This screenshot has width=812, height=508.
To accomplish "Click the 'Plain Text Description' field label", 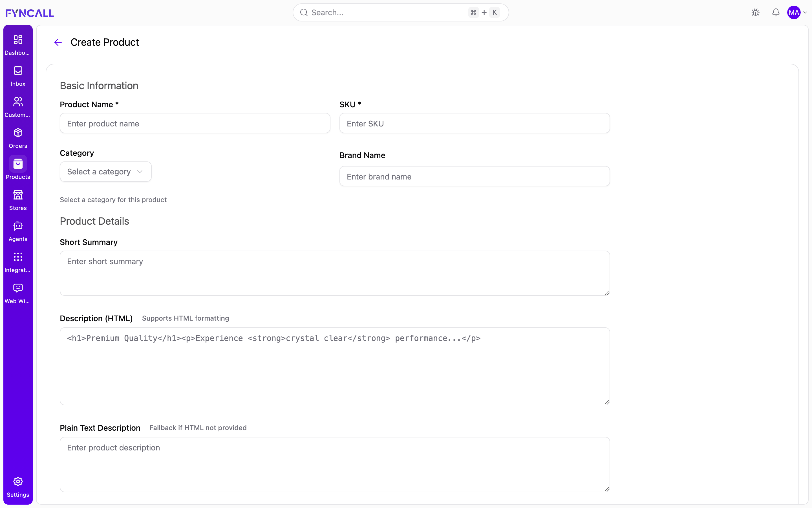I will [x=100, y=428].
